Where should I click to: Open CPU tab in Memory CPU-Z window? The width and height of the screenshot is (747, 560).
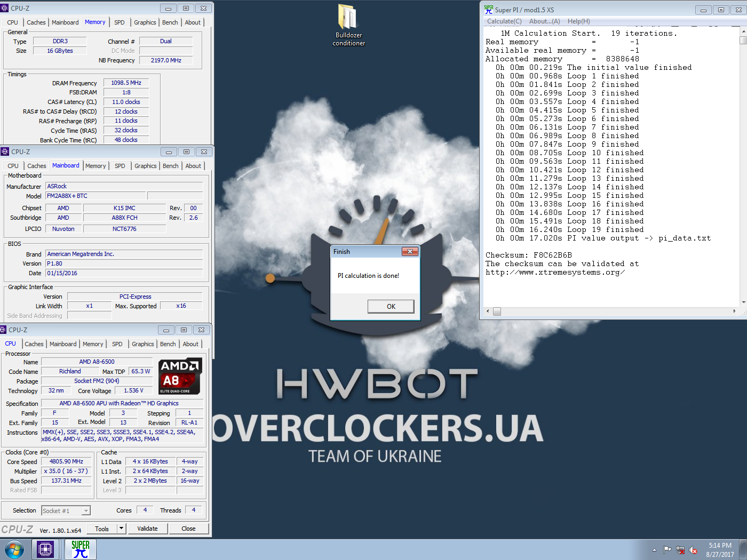[x=13, y=22]
